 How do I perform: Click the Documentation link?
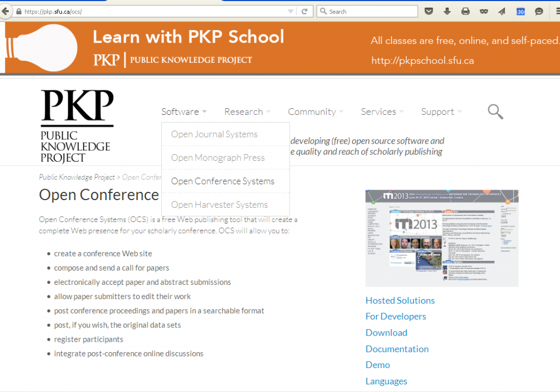397,349
